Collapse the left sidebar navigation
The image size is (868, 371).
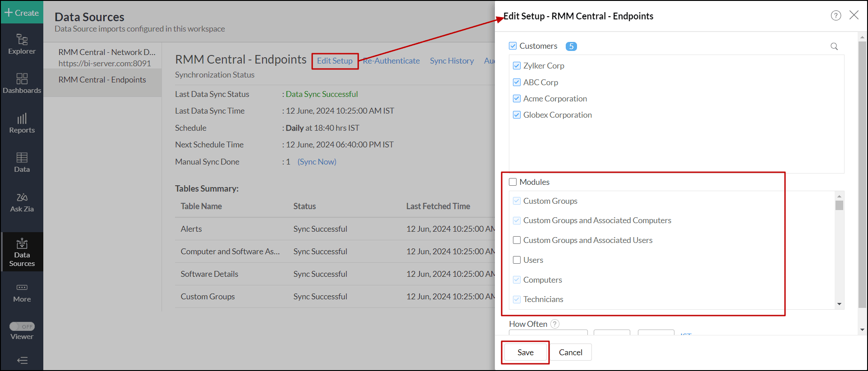coord(22,360)
